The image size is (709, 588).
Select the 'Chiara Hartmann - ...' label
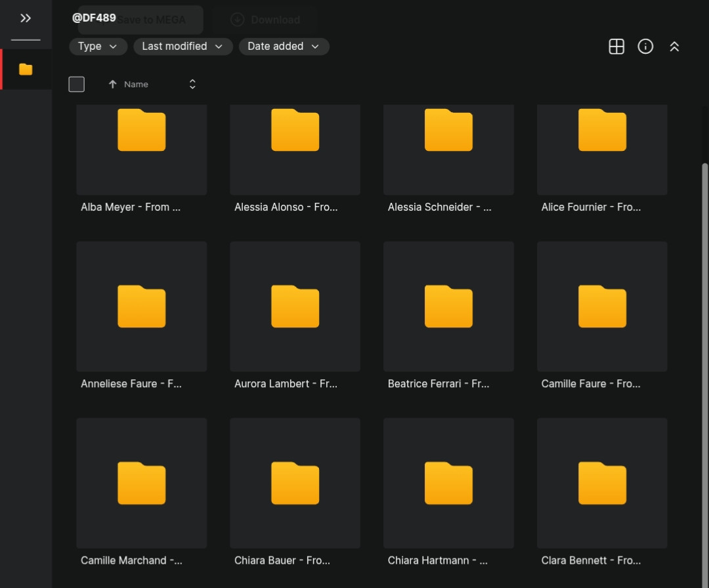coord(438,560)
